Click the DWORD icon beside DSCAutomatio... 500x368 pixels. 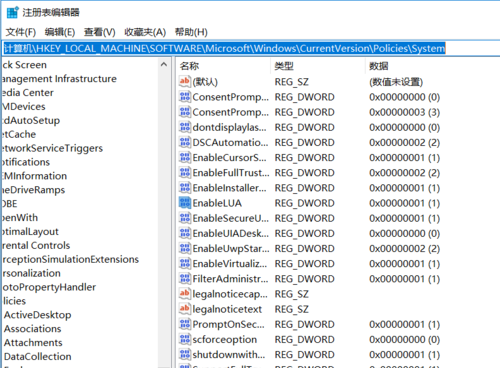pyautogui.click(x=185, y=142)
